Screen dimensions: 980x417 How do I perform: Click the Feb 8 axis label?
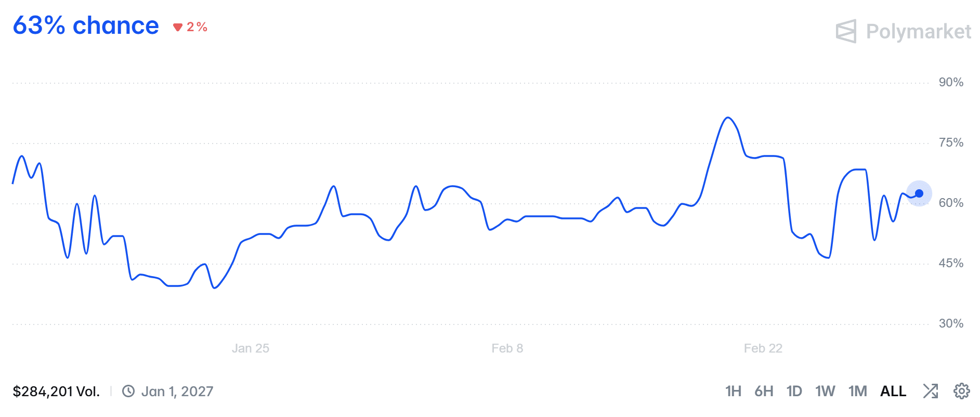pos(507,348)
